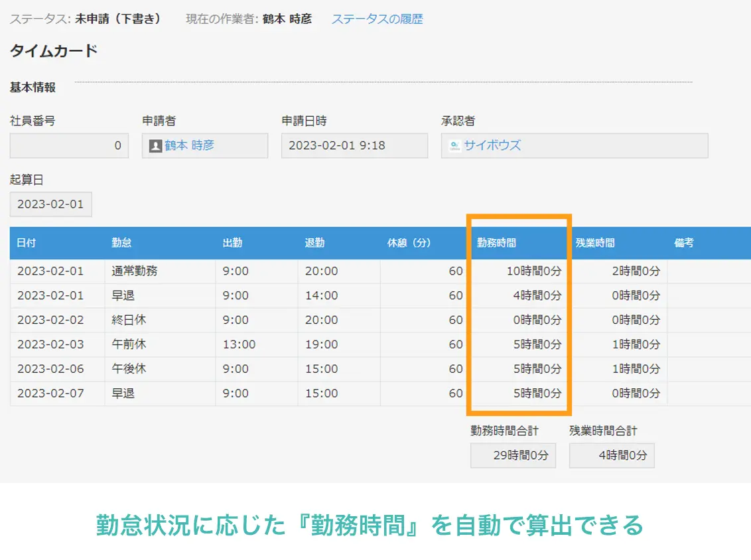The height and width of the screenshot is (560, 751).
Task: Click the organization icon beside サイボウズ
Action: point(455,146)
